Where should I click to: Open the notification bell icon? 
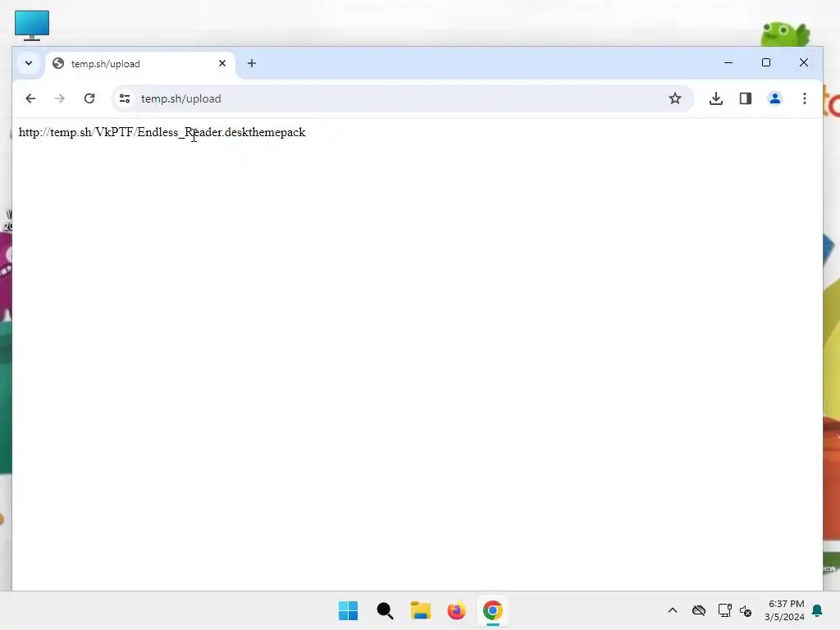[817, 610]
